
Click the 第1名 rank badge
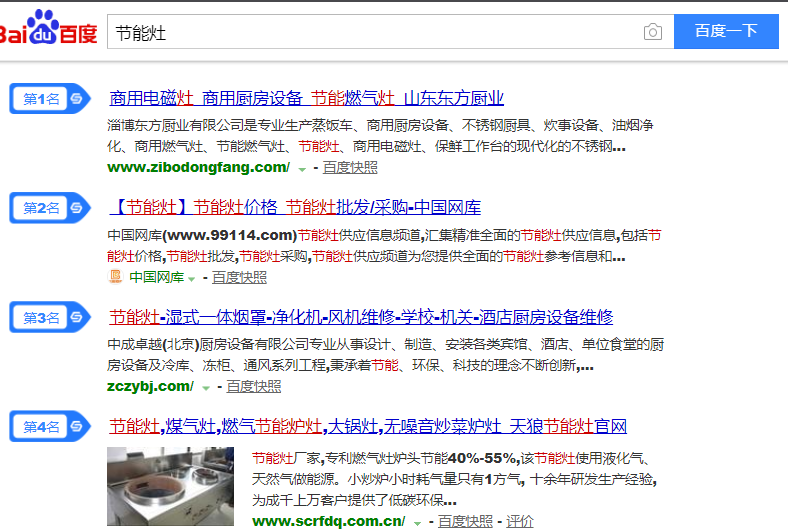[50, 98]
